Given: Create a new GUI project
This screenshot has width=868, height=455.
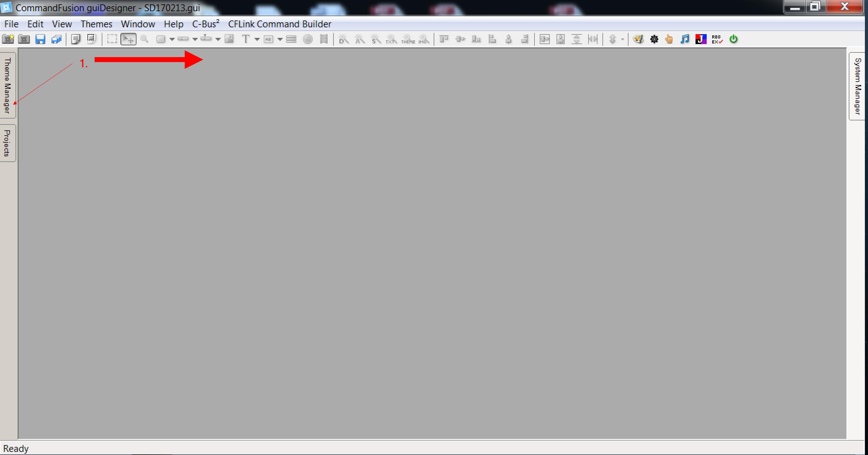Looking at the screenshot, I should (8, 39).
